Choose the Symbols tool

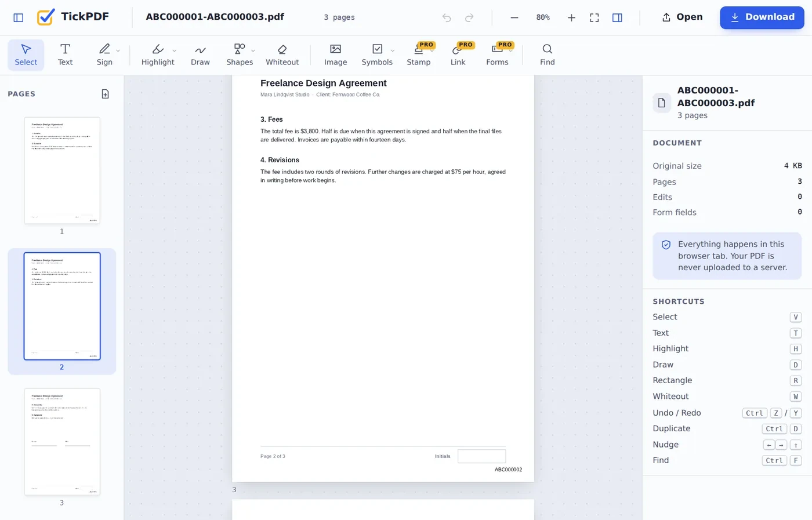tap(377, 55)
